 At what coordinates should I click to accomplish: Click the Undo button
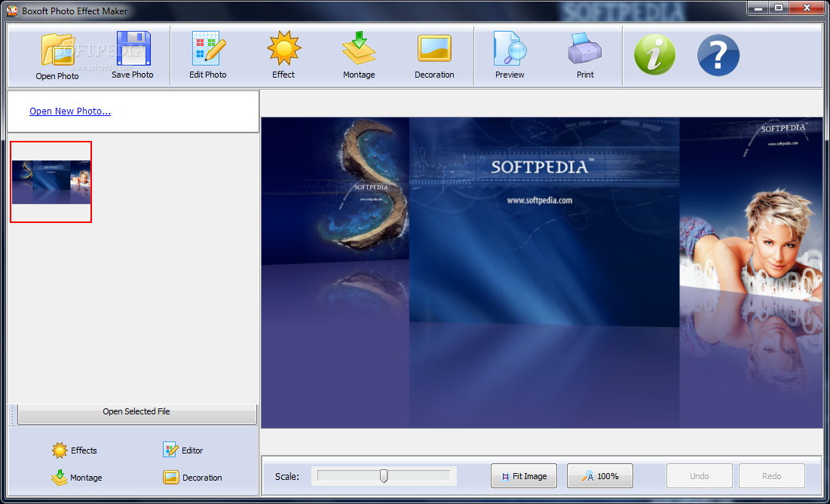pos(700,476)
